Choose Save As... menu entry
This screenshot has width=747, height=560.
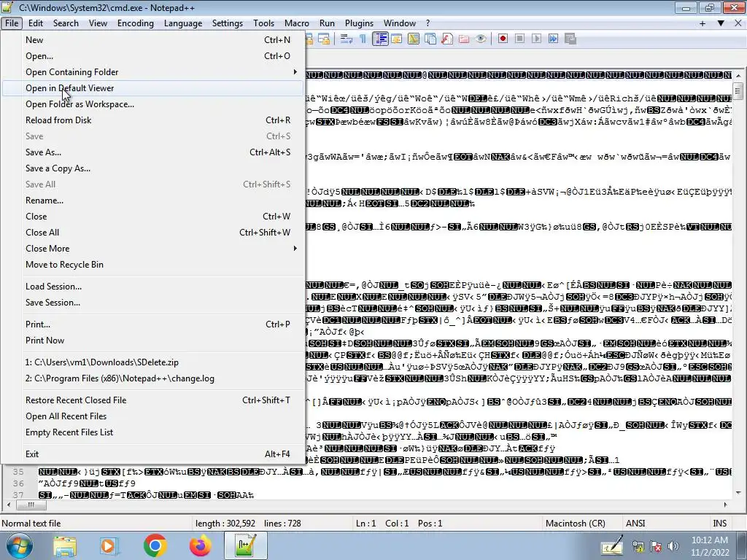(x=152, y=152)
